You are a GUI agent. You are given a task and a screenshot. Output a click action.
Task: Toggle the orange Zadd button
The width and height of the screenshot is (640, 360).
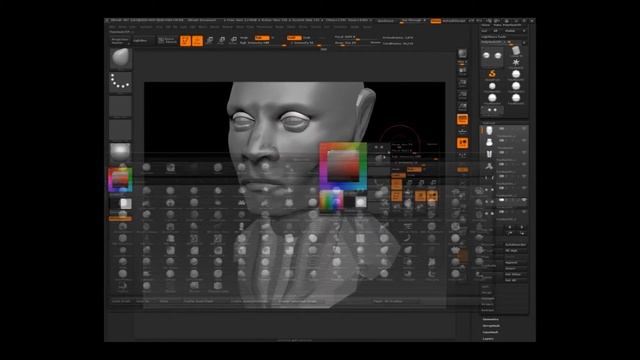click(294, 38)
